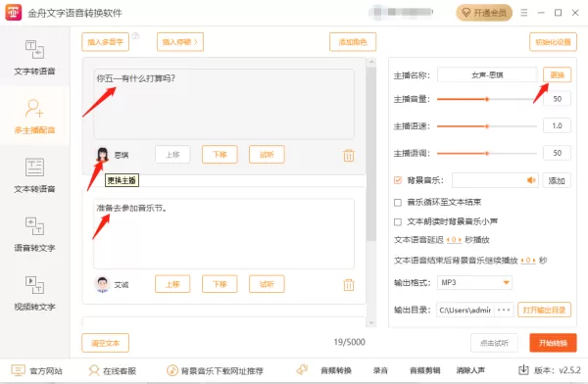Open the 文本转语音 sidebar module
Screen dimensions: 588x384
tap(34, 175)
